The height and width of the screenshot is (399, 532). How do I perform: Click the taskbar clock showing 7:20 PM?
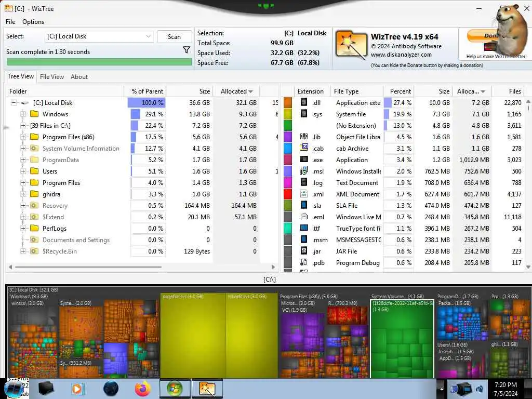click(x=506, y=389)
